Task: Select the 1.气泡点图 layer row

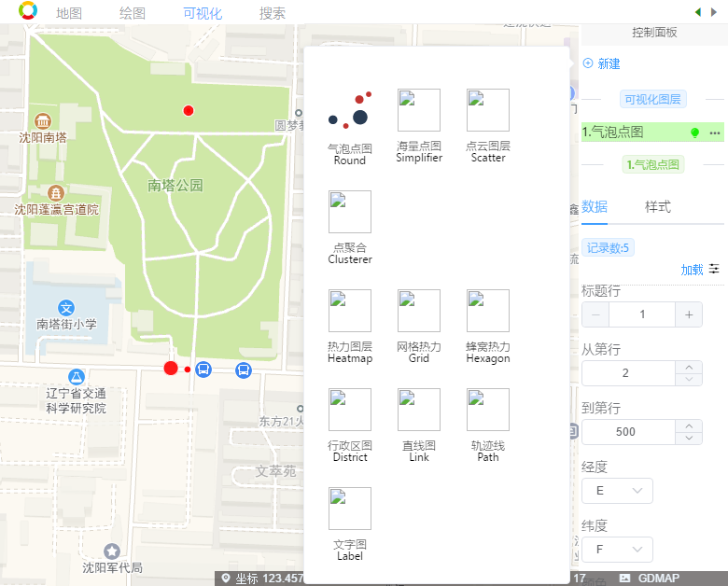Action: 652,133
